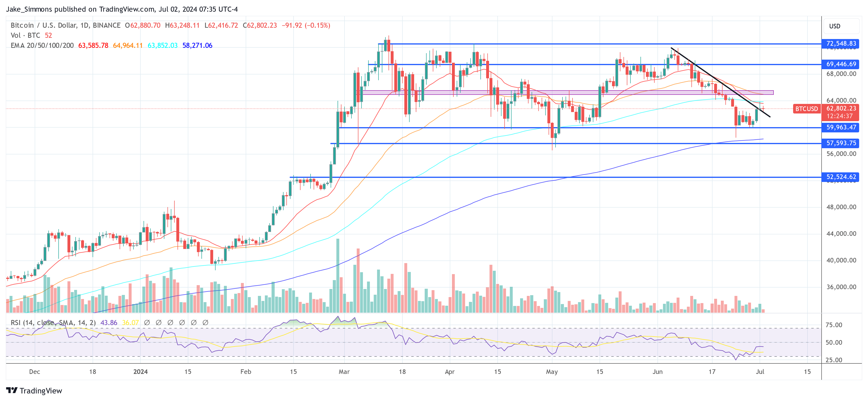Click the 40,000.00 price axis label
The image size is (868, 401).
[841, 260]
